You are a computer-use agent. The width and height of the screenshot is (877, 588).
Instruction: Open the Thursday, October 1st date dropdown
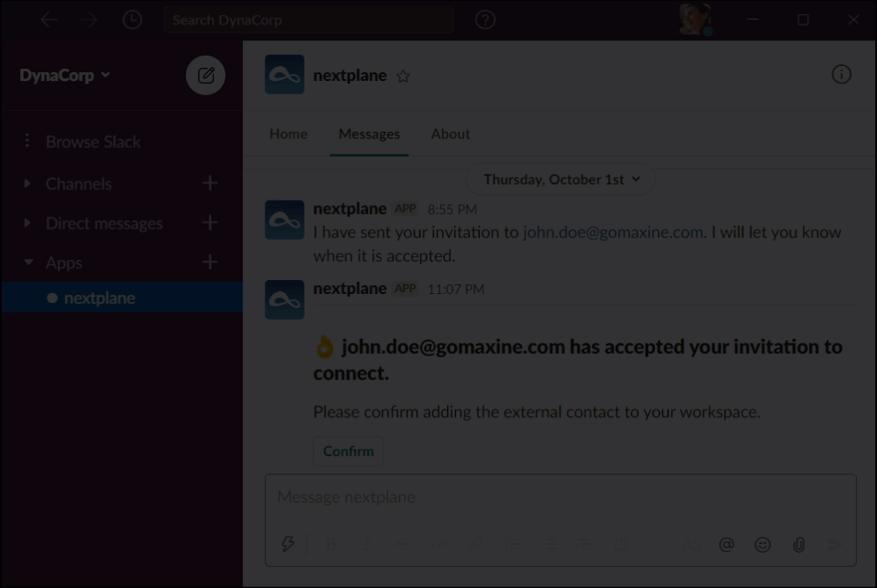(x=561, y=179)
